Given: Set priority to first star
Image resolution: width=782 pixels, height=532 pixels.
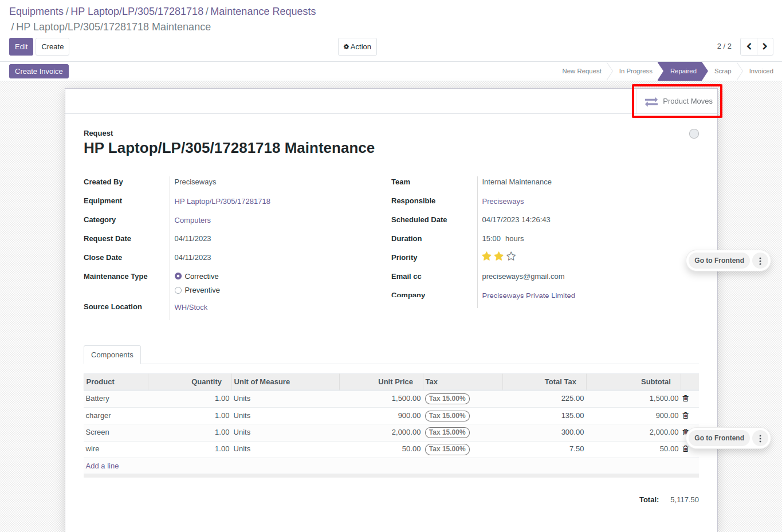Looking at the screenshot, I should click(486, 257).
